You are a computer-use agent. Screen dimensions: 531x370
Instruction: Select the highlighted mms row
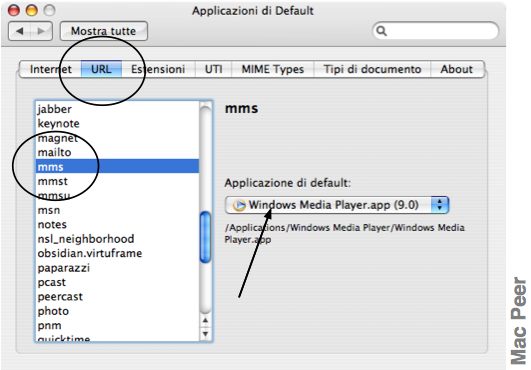(x=117, y=167)
